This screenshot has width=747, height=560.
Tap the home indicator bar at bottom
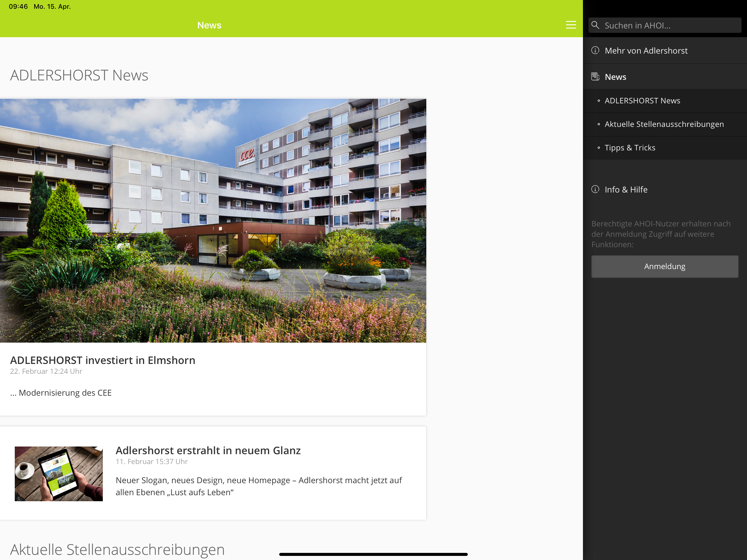click(x=373, y=554)
